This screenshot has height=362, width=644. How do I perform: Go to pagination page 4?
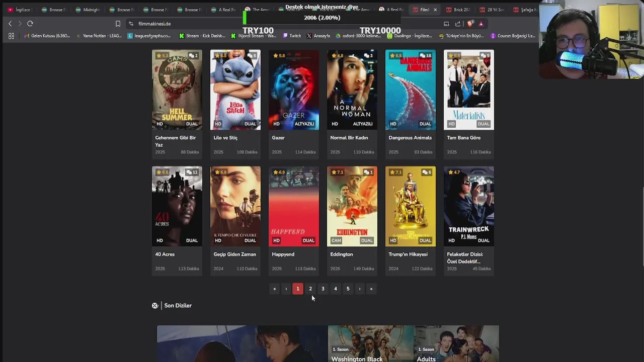point(336,289)
